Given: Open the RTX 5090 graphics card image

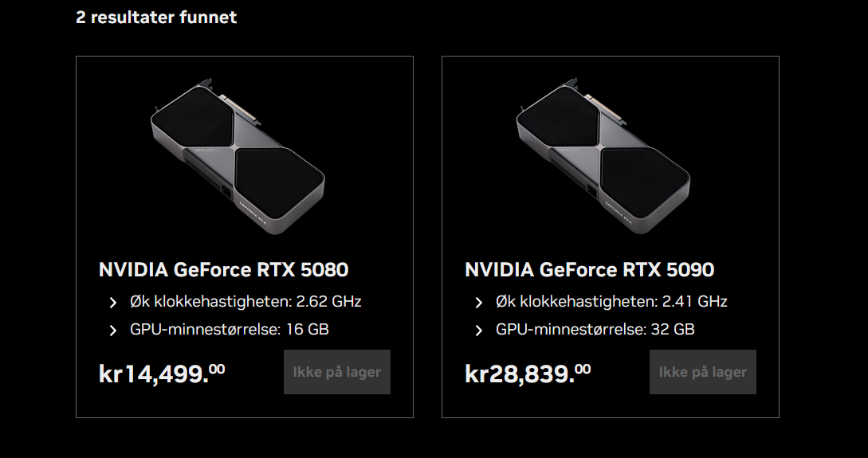Looking at the screenshot, I should click(603, 154).
